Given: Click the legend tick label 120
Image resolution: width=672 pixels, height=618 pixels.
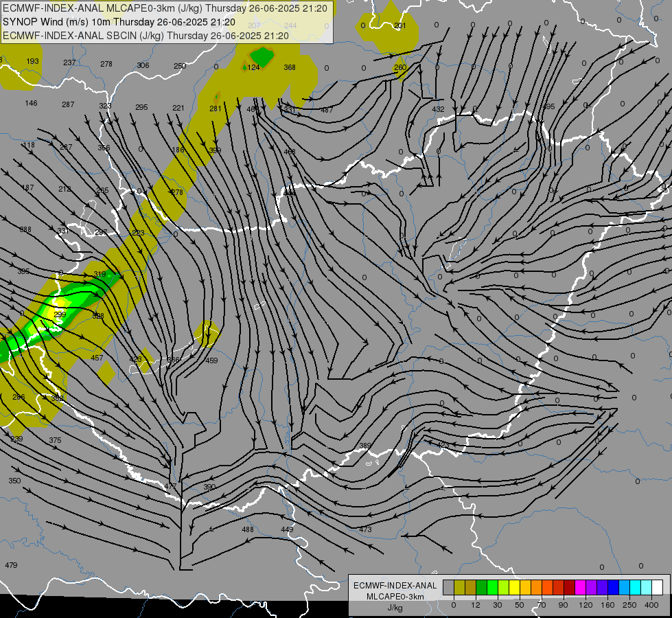Looking at the screenshot, I should (586, 605).
